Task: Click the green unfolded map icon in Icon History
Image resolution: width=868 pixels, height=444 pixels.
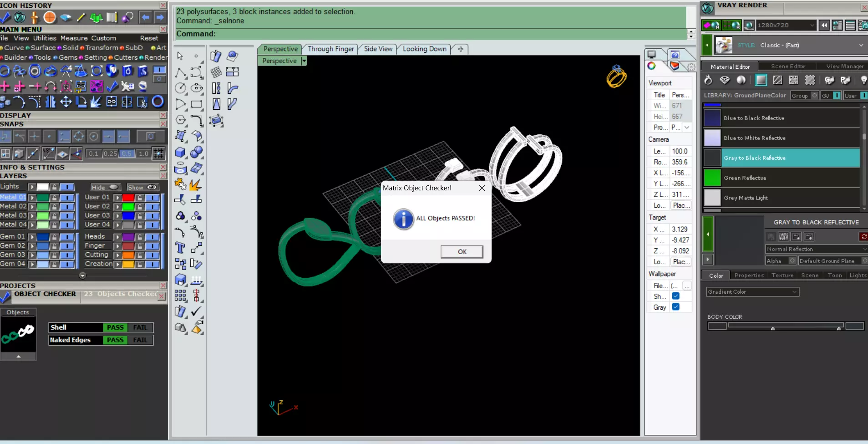Action: [x=96, y=17]
